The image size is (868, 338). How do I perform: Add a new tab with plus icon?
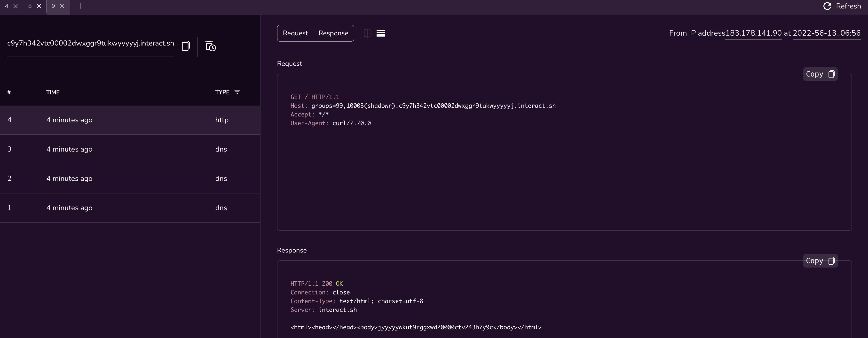[80, 6]
